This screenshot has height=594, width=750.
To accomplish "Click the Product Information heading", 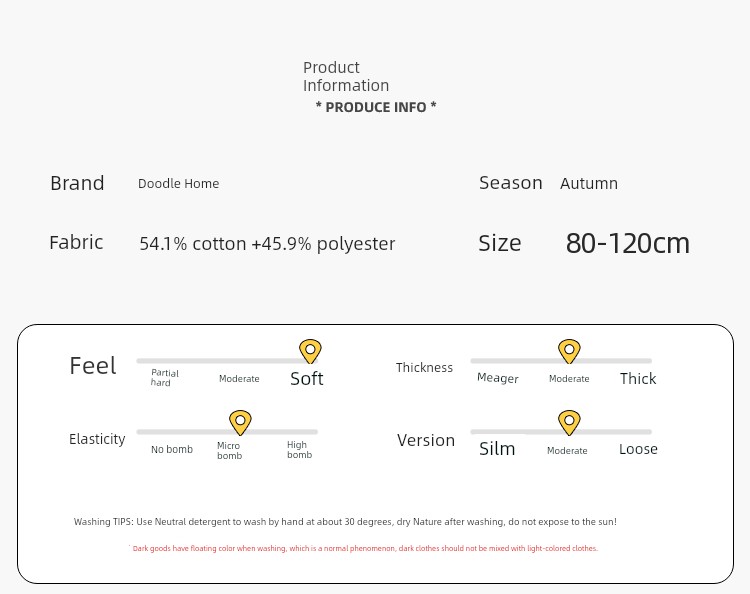I will pos(346,77).
